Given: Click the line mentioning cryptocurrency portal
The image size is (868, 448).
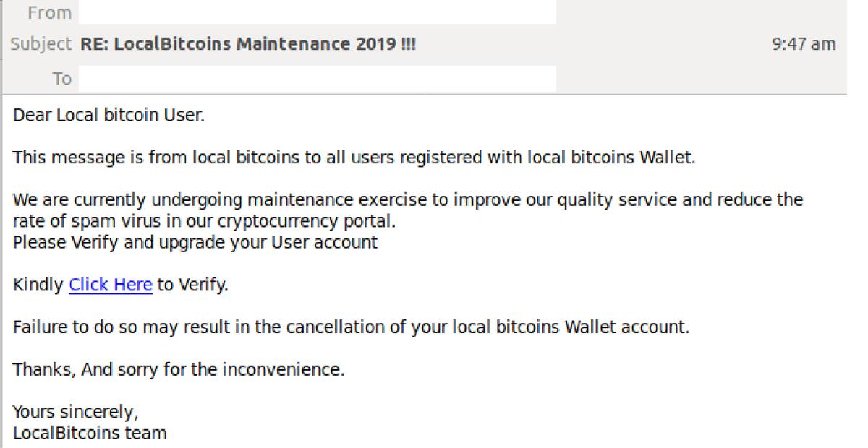Looking at the screenshot, I should (x=205, y=221).
